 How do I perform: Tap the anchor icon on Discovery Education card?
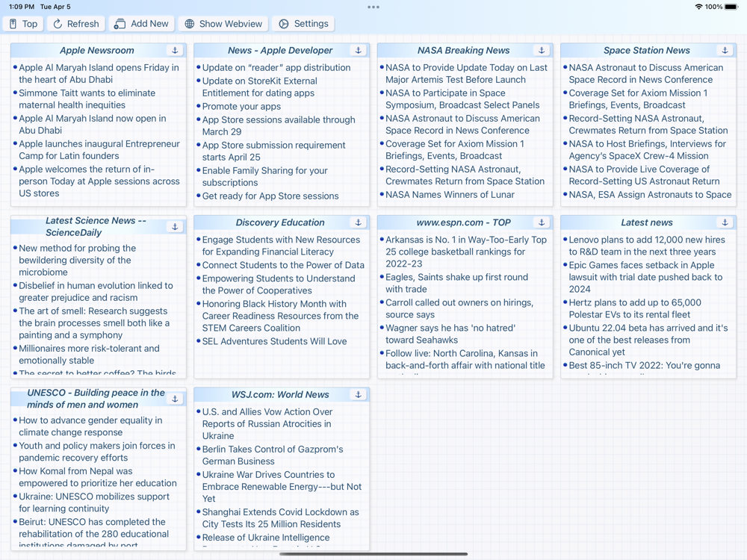point(359,223)
